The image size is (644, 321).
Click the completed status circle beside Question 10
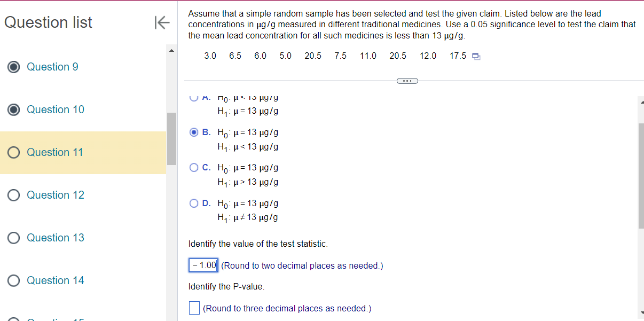pos(13,109)
